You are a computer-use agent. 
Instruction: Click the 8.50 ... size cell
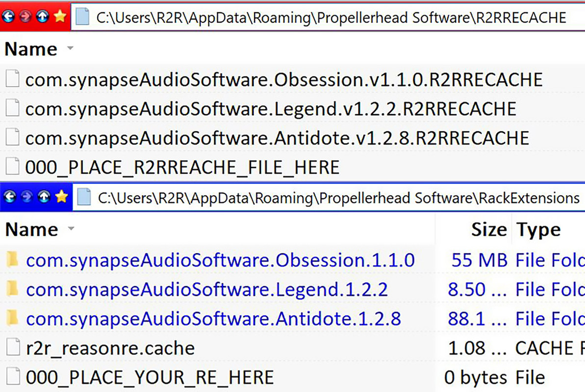click(477, 290)
